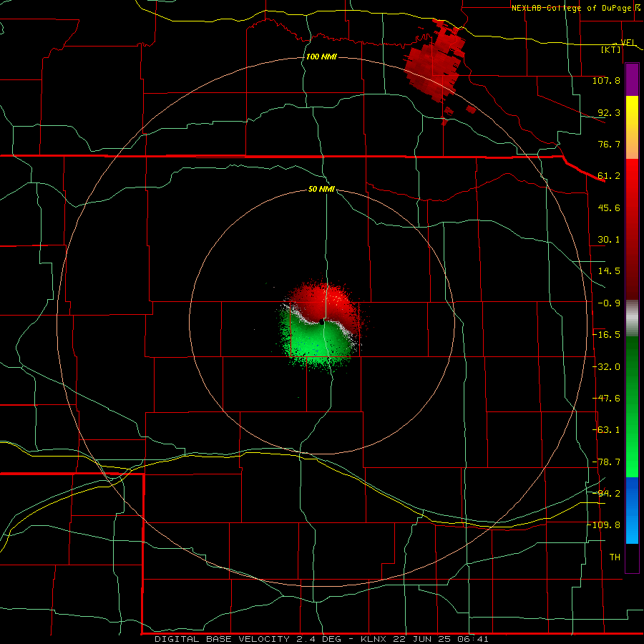Image resolution: width=644 pixels, height=644 pixels.
Task: Click the -78.7 scale value
Action: 606,462
